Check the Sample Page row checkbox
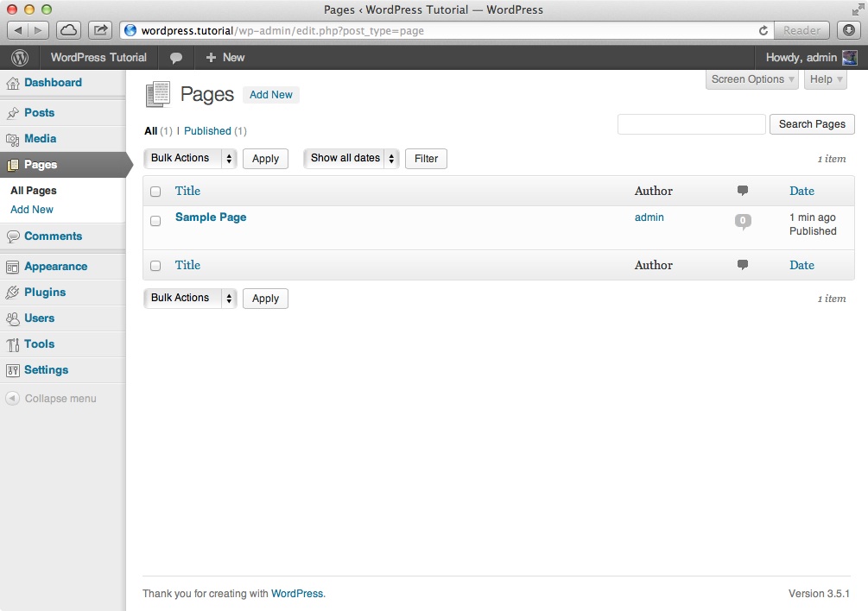 (155, 221)
